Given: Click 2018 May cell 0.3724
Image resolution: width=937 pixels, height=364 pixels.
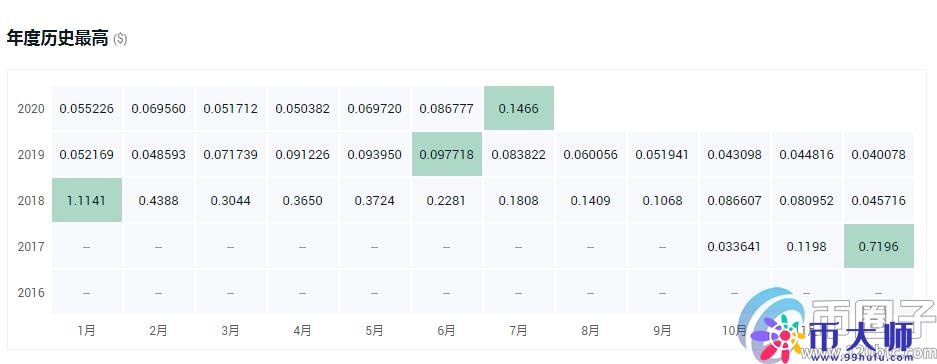Looking at the screenshot, I should 375,200.
